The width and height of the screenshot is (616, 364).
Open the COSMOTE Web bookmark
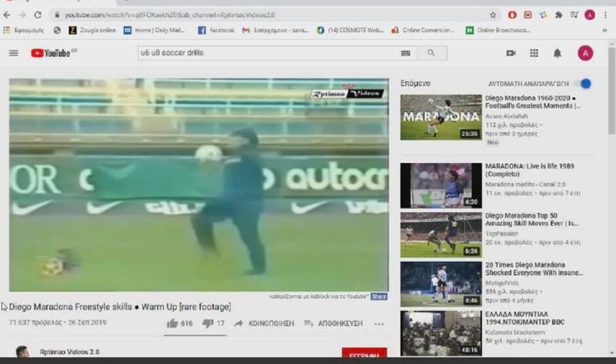click(x=350, y=30)
